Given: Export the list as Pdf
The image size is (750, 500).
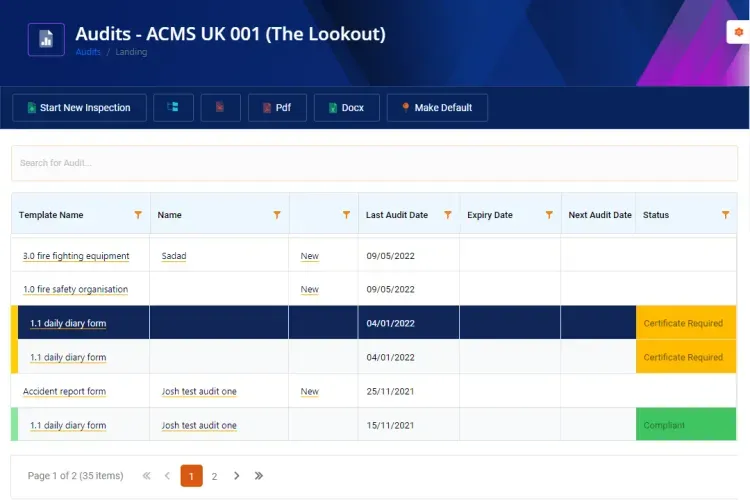Looking at the screenshot, I should (x=277, y=108).
